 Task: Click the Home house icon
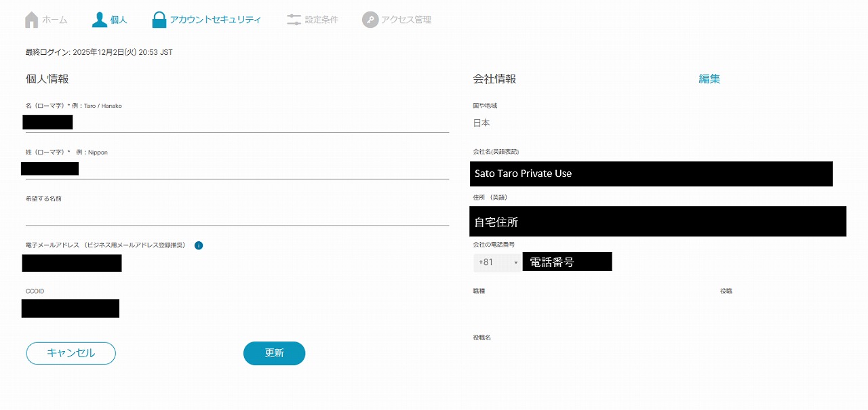coord(31,20)
